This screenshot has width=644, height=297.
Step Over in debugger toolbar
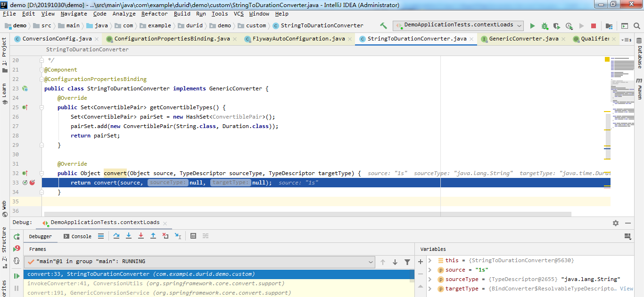click(116, 236)
